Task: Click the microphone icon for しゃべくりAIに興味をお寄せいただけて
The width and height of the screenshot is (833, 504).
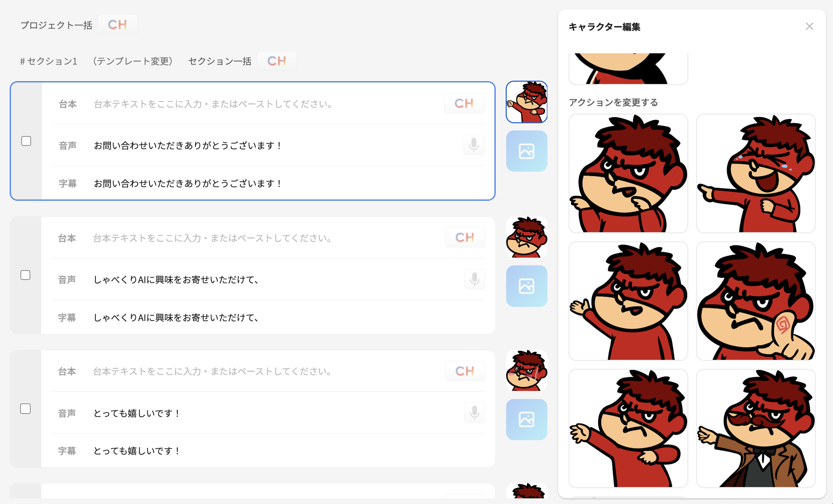Action: (x=474, y=279)
